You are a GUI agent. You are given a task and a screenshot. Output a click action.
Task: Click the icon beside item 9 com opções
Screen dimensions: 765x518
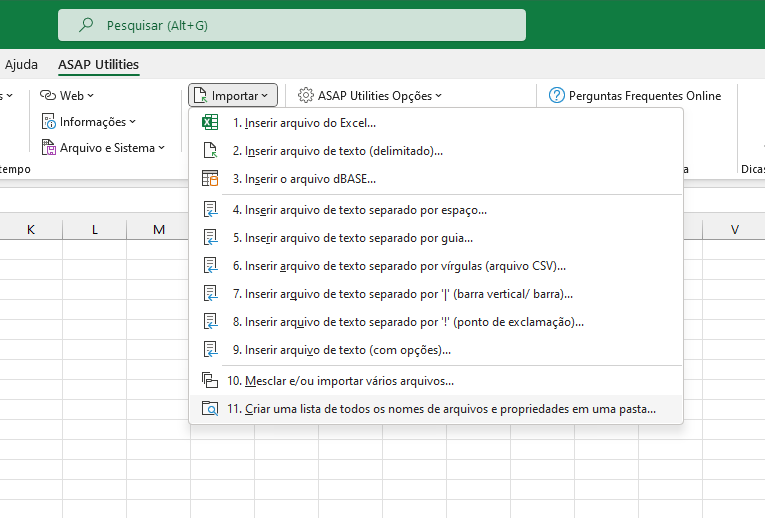click(x=210, y=350)
